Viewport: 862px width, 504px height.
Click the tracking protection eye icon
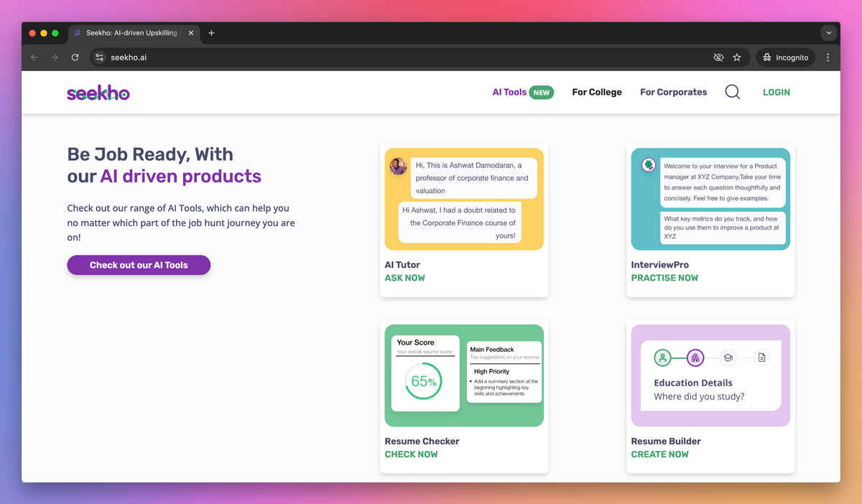pos(718,57)
